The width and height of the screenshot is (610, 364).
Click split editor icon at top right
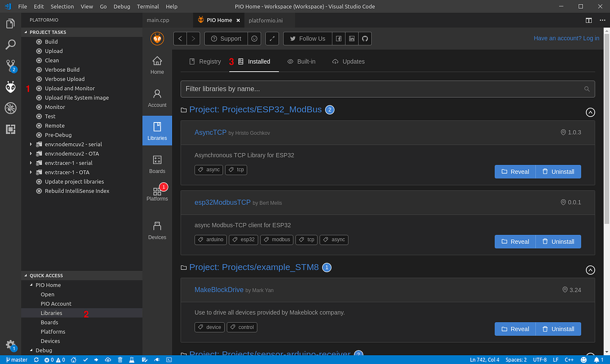click(x=588, y=20)
